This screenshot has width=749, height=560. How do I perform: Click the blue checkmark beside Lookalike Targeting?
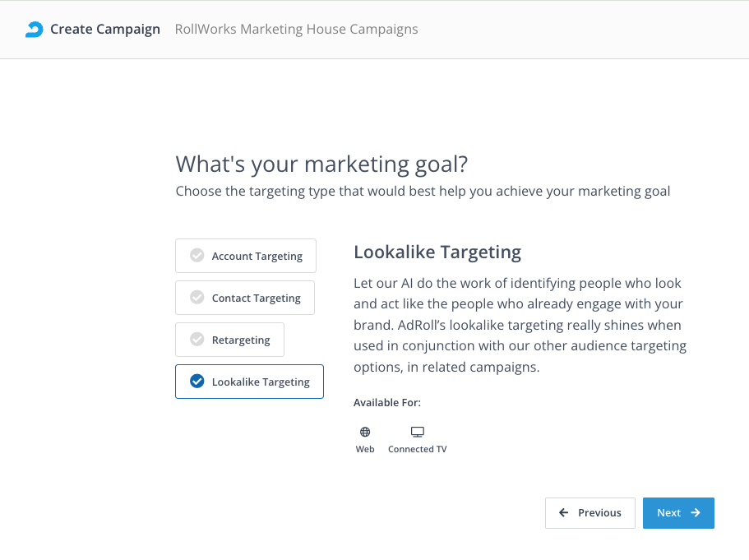(x=197, y=382)
